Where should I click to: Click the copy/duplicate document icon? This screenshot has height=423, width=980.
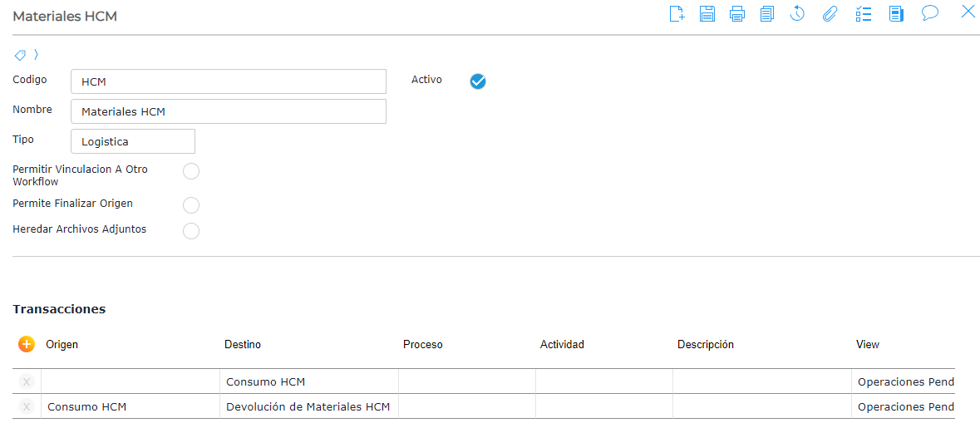pyautogui.click(x=767, y=13)
